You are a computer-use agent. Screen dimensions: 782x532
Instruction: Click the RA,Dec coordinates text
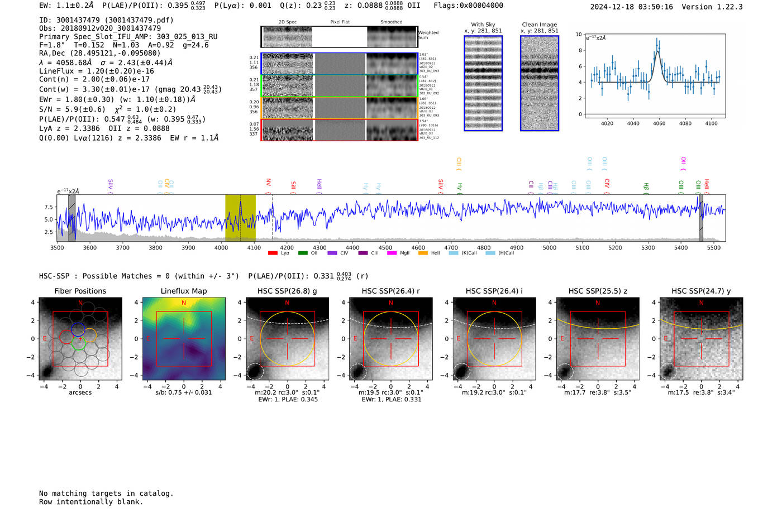tap(100, 54)
